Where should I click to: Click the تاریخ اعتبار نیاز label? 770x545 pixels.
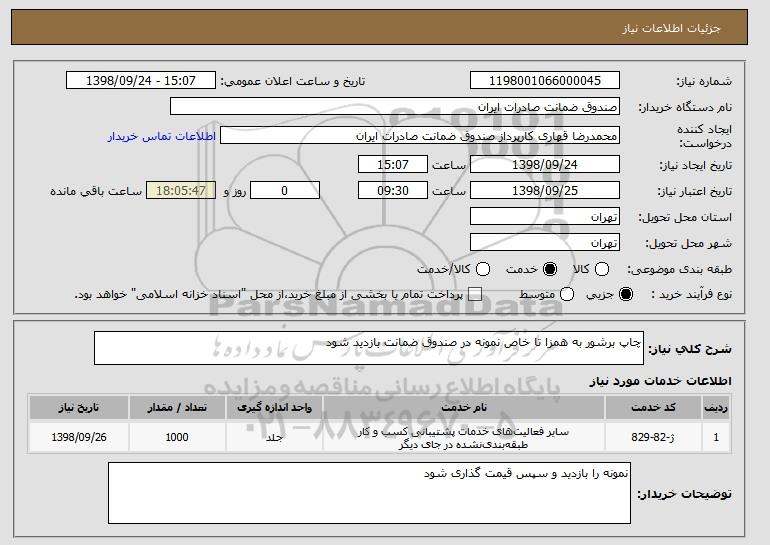(694, 191)
